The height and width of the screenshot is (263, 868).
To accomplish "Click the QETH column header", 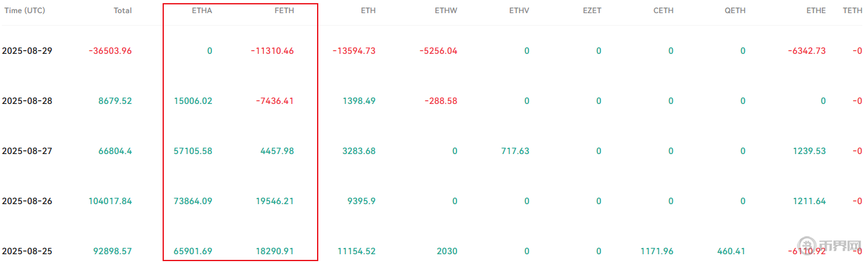I will [x=735, y=11].
